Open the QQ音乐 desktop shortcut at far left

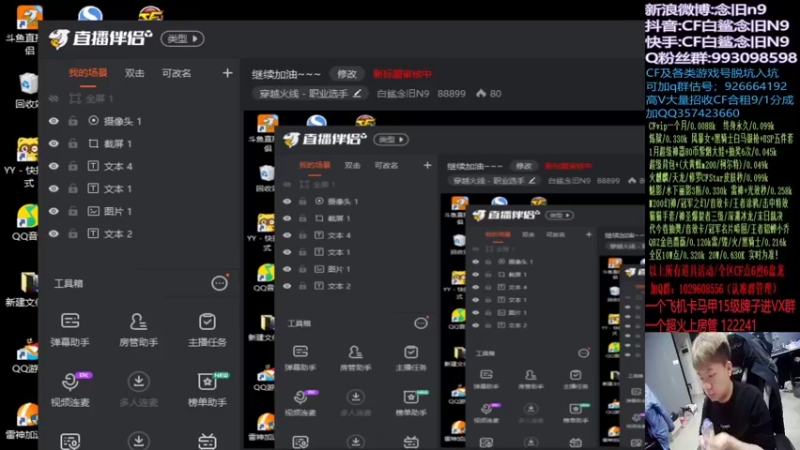coord(26,222)
